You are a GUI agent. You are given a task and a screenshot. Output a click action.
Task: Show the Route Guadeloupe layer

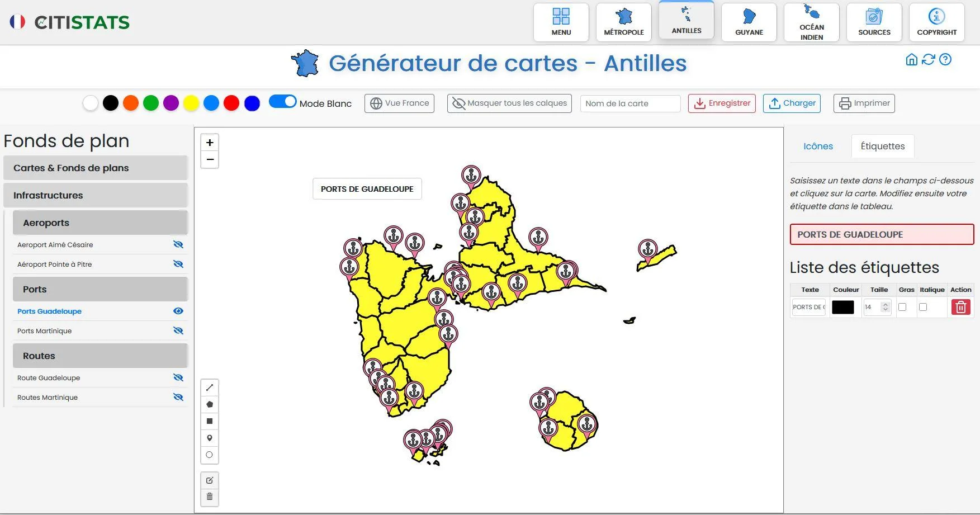point(178,377)
